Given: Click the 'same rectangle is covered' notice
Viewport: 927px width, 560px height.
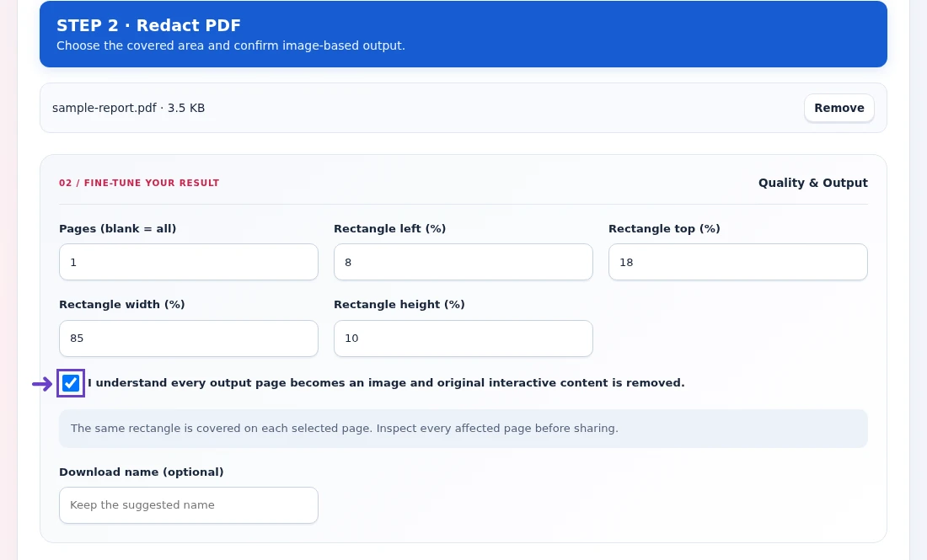Looking at the screenshot, I should click(463, 429).
